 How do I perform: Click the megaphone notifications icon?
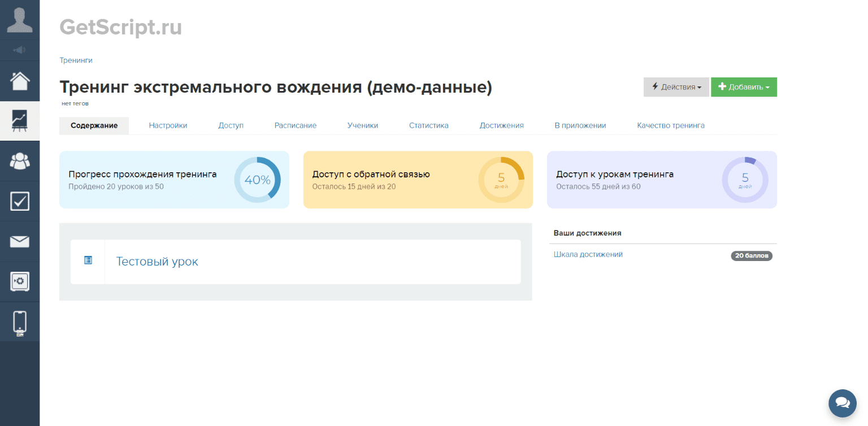[20, 50]
